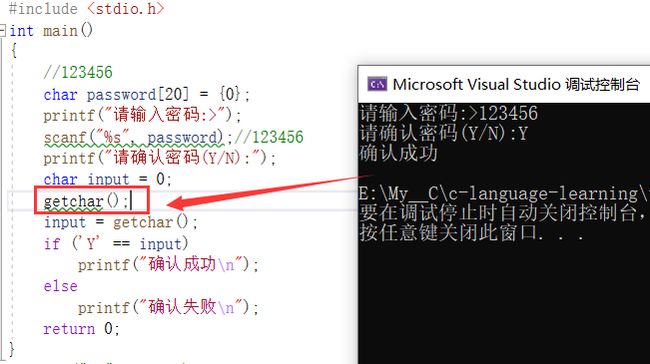This screenshot has width=650, height=364.
Task: Click console output line '确认成功'
Action: pos(399,153)
